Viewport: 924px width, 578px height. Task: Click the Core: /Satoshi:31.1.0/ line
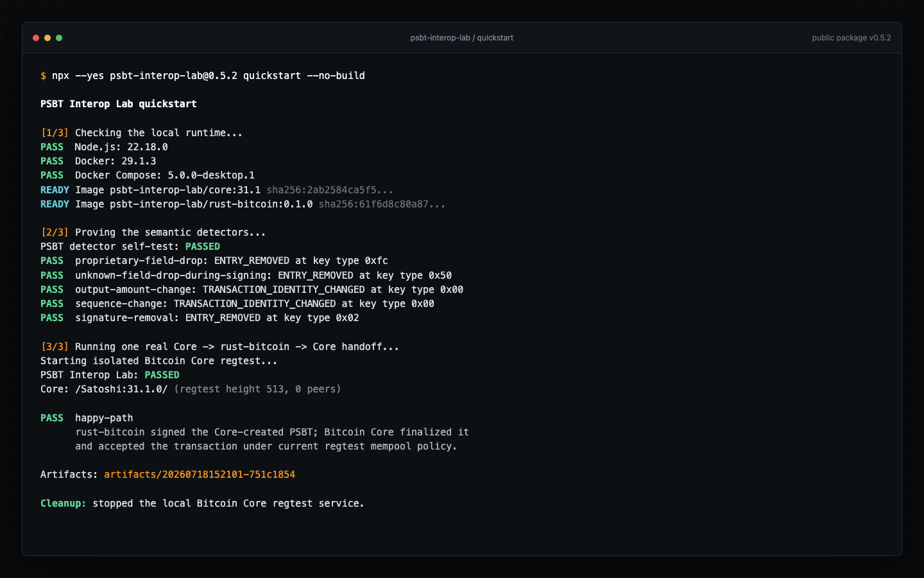[191, 389]
